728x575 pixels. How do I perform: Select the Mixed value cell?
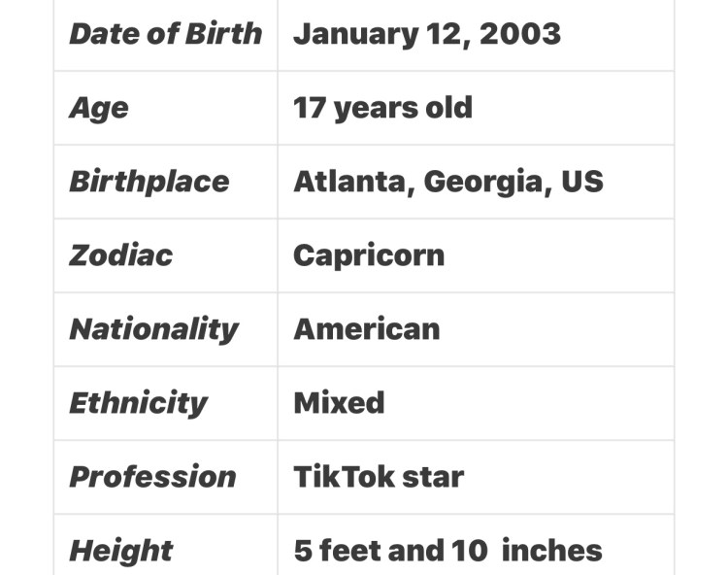[x=339, y=403]
